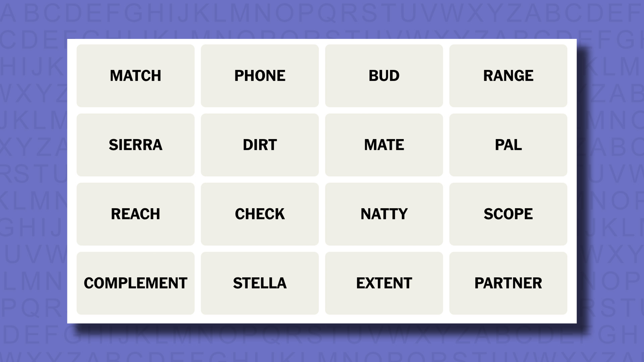Select the SCOPE card
Screen dimensions: 644x362
[x=508, y=214]
